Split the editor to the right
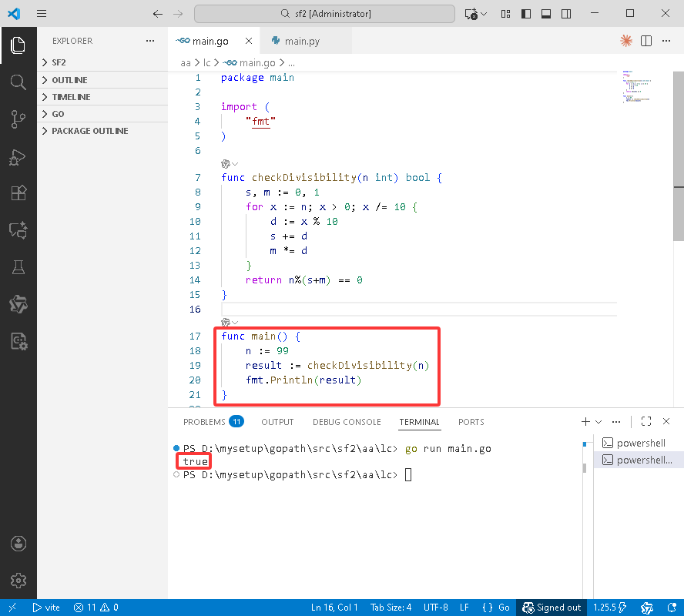The image size is (684, 616). [646, 41]
